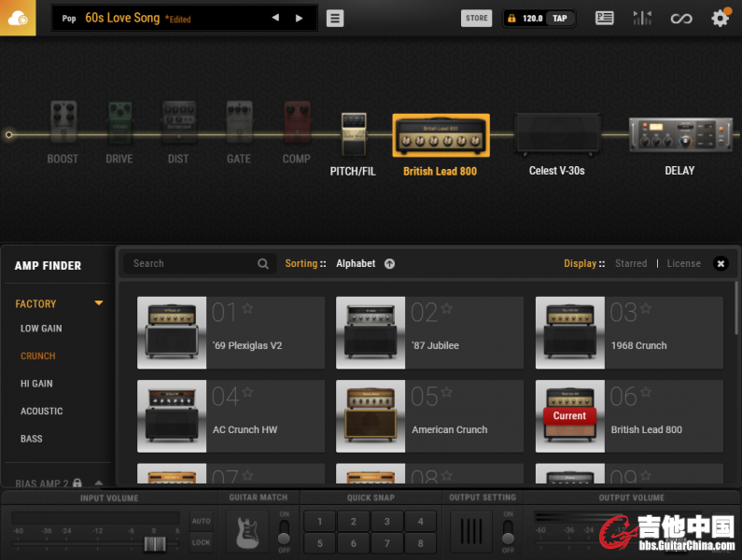
Task: Click the input volume slider handle
Action: coord(155,544)
